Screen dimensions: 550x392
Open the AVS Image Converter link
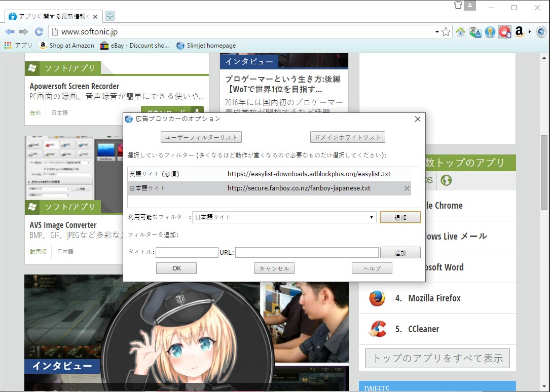[63, 225]
